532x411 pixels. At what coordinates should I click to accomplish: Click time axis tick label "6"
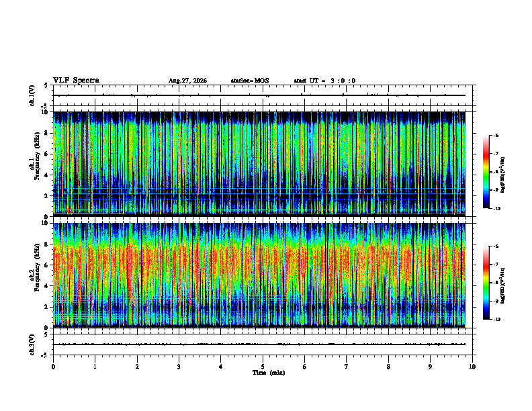click(x=305, y=367)
